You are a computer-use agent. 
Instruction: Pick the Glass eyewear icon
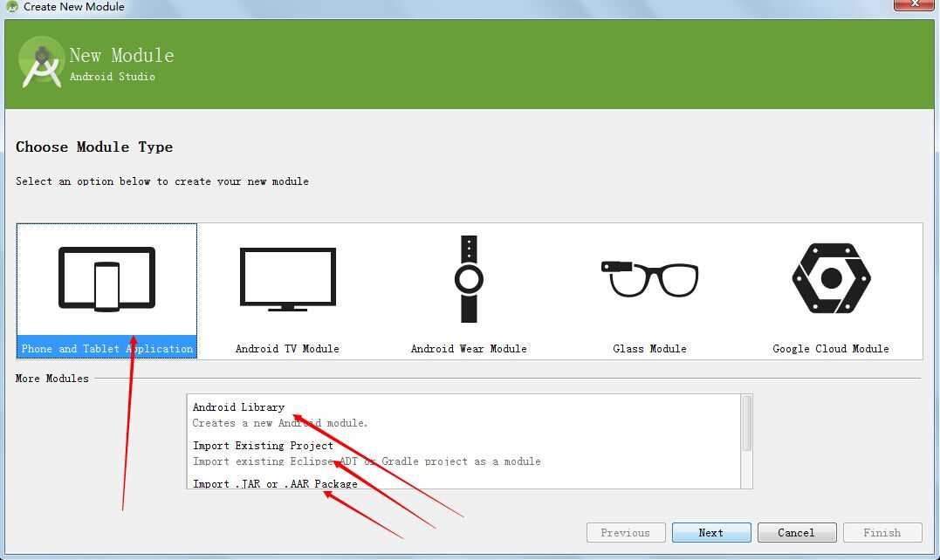pos(650,278)
